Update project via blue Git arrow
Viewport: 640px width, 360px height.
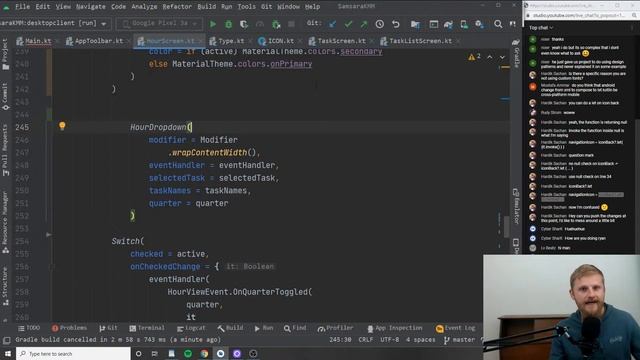coord(332,24)
